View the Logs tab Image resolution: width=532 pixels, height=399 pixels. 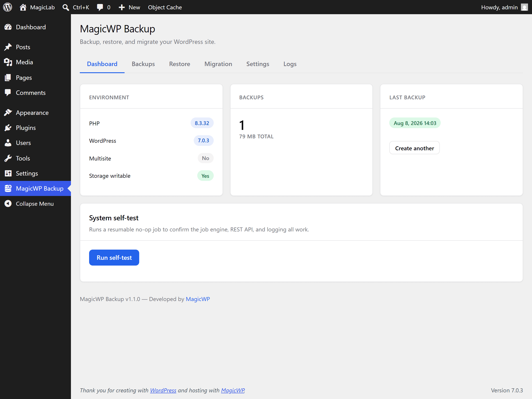(x=290, y=64)
